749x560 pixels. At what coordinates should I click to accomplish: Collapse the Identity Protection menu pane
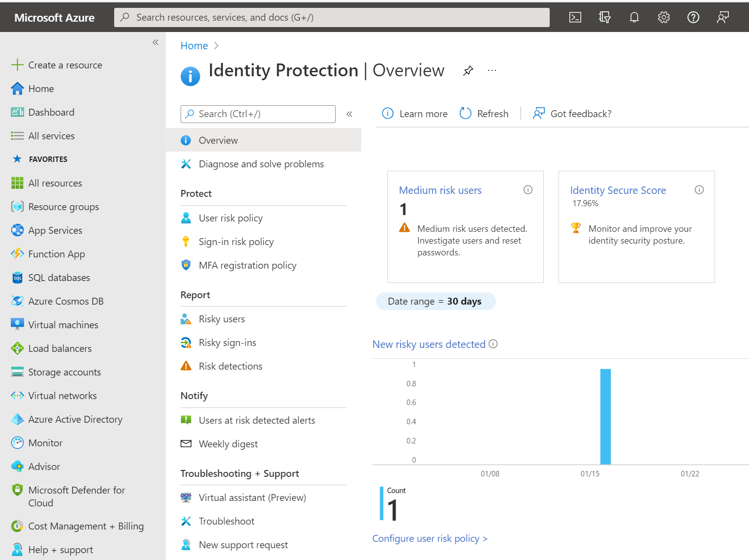(x=349, y=114)
